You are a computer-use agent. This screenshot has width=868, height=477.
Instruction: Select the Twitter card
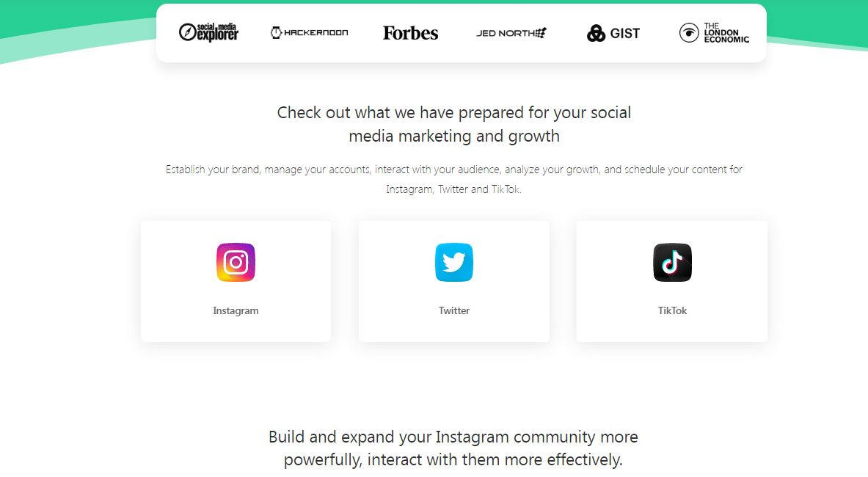453,281
